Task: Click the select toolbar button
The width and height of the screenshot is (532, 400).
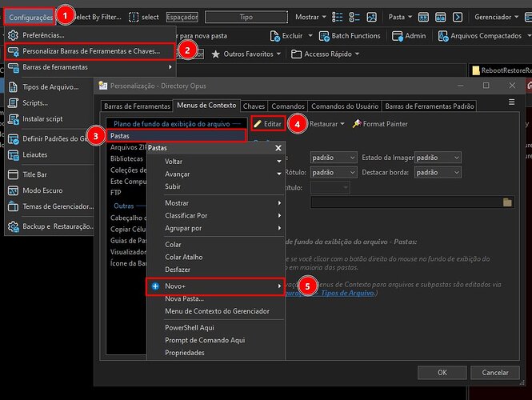Action: [144, 17]
